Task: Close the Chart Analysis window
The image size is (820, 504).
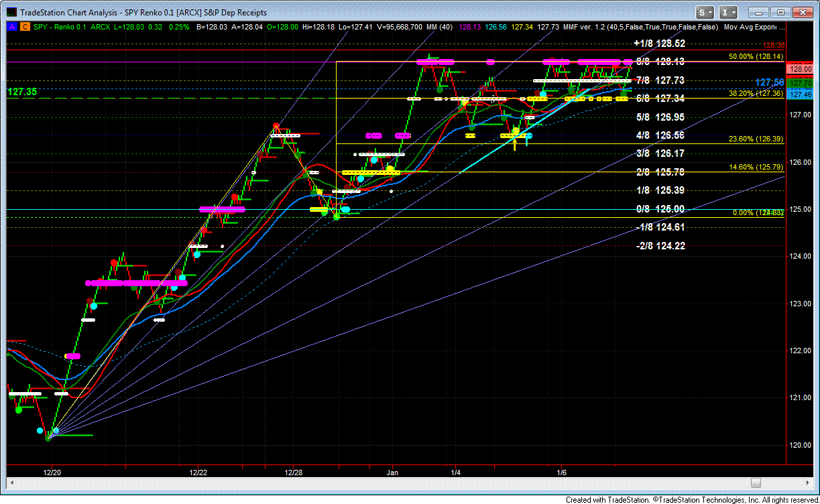Action: pos(802,12)
